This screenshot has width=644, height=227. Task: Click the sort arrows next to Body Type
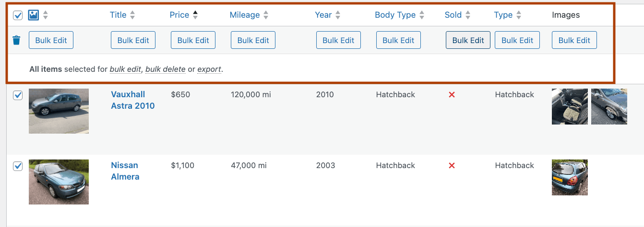422,15
